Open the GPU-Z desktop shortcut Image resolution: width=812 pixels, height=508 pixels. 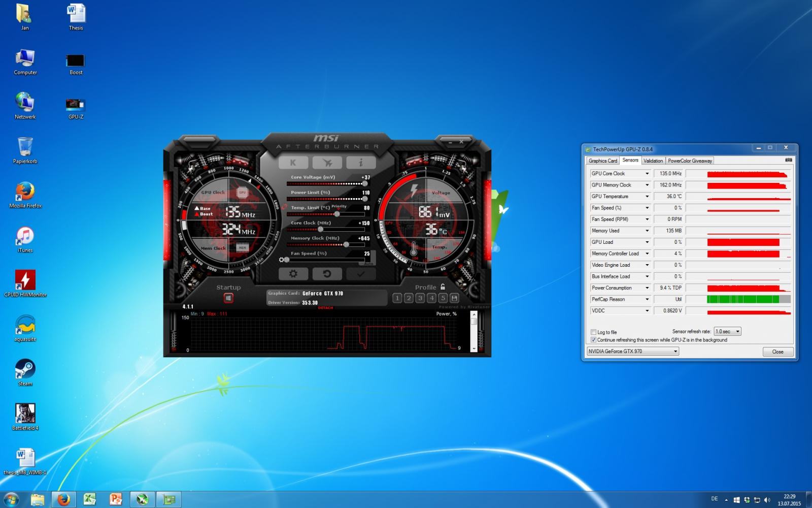(76, 109)
